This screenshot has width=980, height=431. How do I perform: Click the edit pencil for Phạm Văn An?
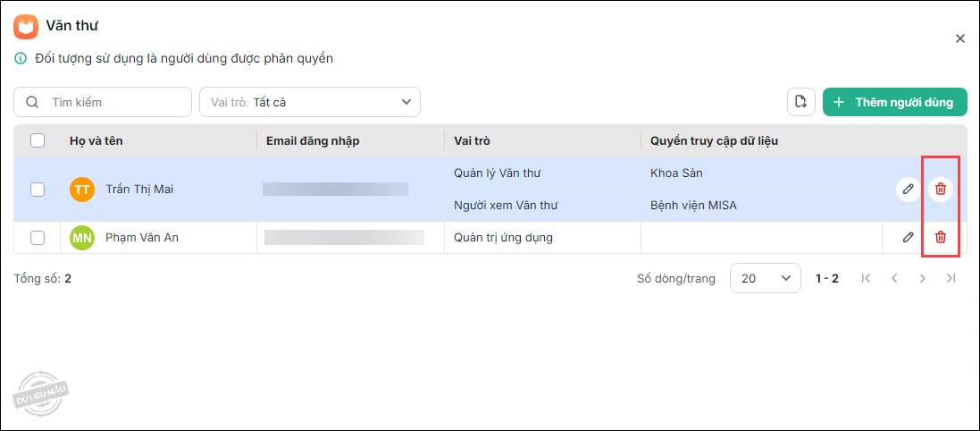pyautogui.click(x=908, y=237)
